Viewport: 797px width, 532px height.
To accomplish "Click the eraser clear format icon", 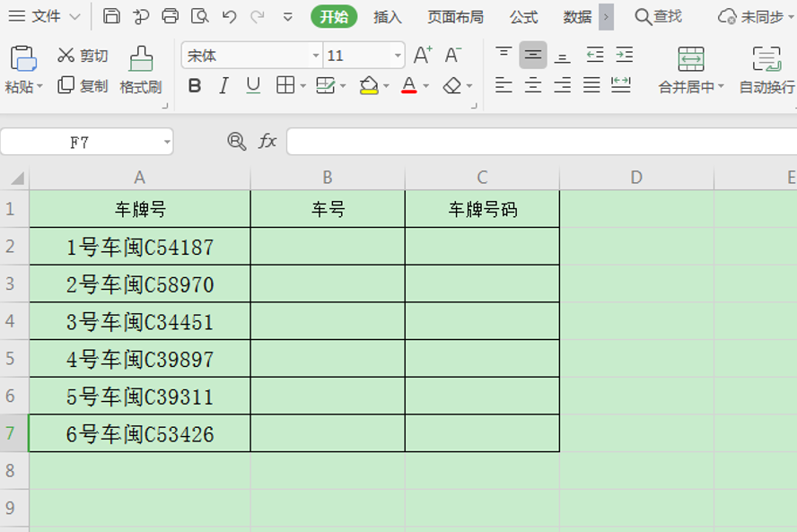I will click(451, 85).
